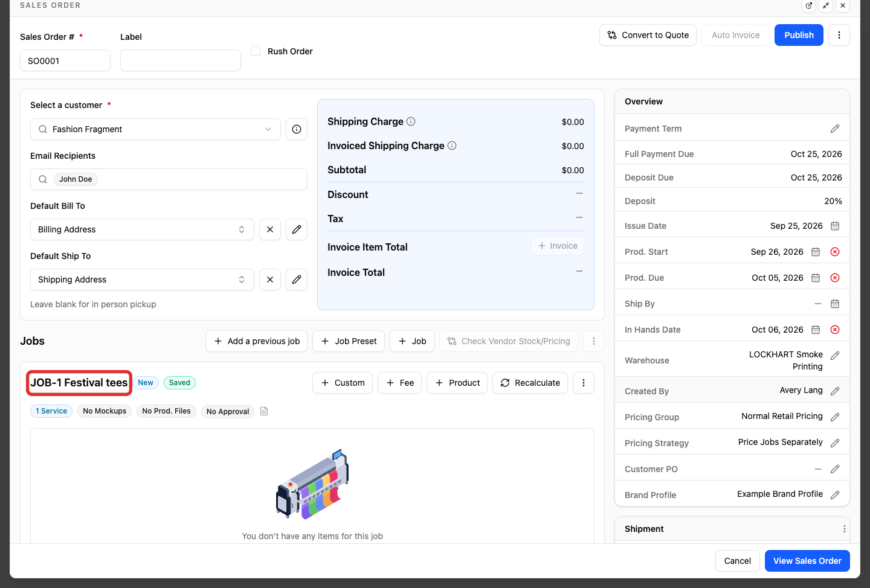Cancel the sales order dialog
The height and width of the screenshot is (588, 870).
(738, 561)
